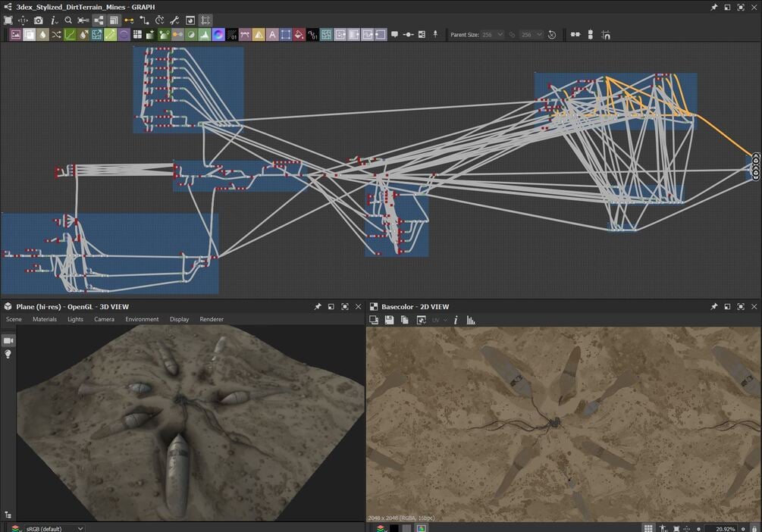Image resolution: width=762 pixels, height=532 pixels.
Task: Reset the parent size override
Action: click(552, 35)
